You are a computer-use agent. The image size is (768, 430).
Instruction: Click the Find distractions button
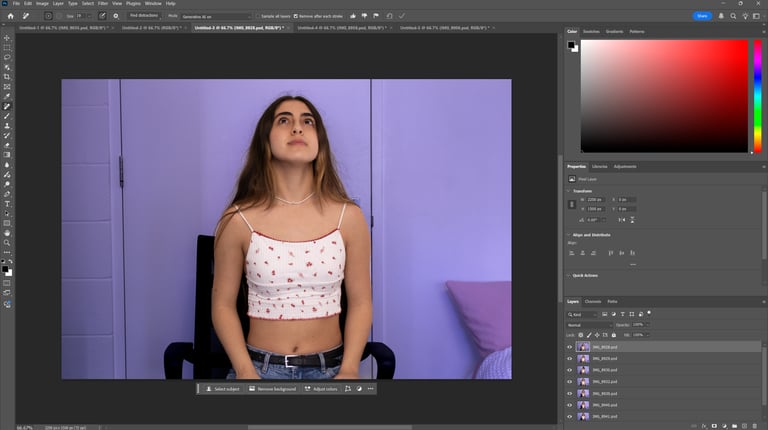tap(144, 16)
